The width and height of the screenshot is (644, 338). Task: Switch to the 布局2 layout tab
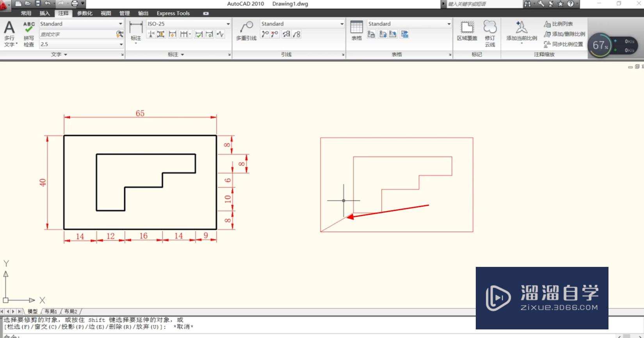(x=71, y=311)
